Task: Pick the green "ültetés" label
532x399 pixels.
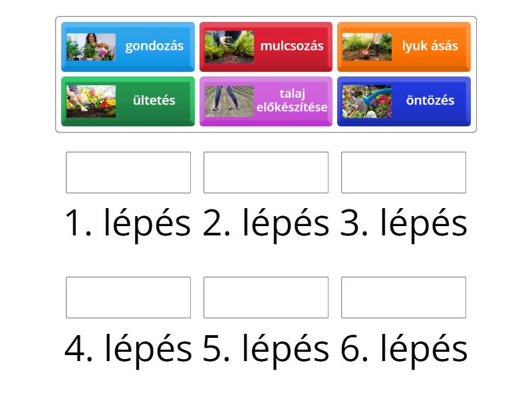Action: 154,101
